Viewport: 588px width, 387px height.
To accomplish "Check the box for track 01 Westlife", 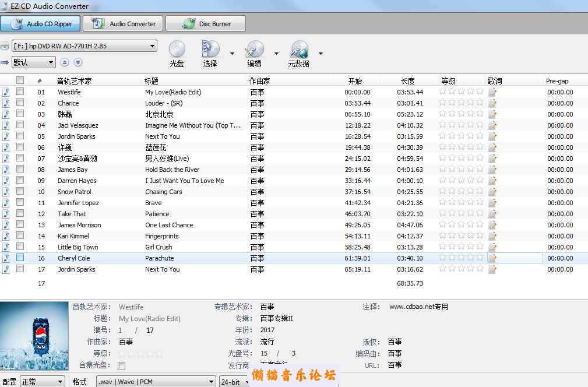I will 20,91.
